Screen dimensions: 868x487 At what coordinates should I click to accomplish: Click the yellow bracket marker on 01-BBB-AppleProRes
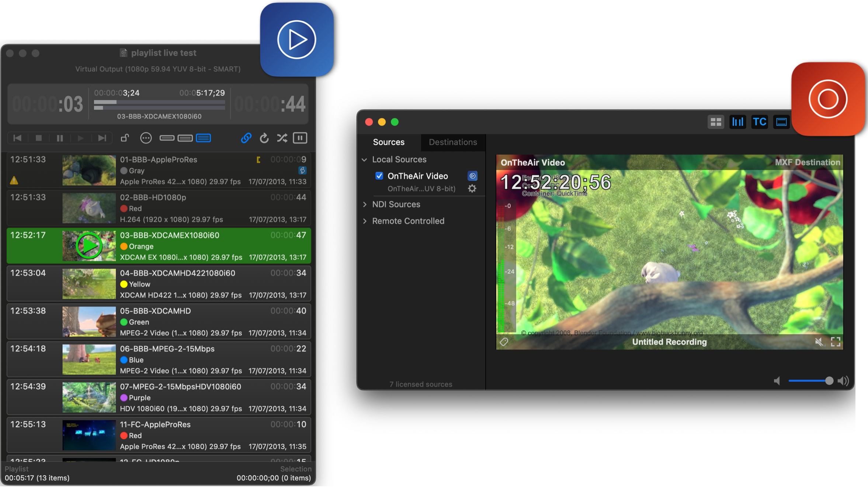coord(258,160)
